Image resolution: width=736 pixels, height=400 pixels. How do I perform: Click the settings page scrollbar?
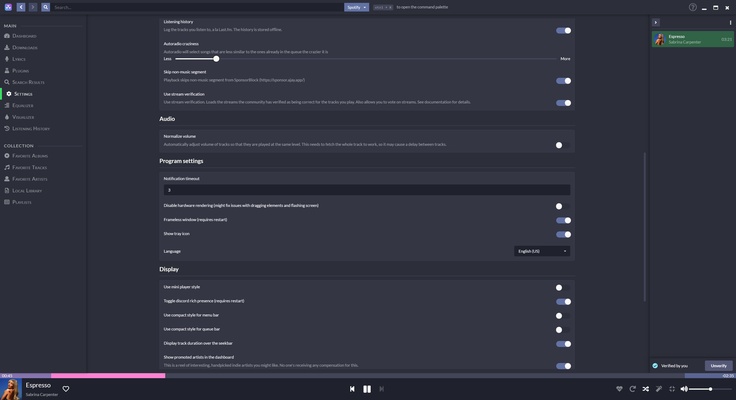[x=644, y=227]
